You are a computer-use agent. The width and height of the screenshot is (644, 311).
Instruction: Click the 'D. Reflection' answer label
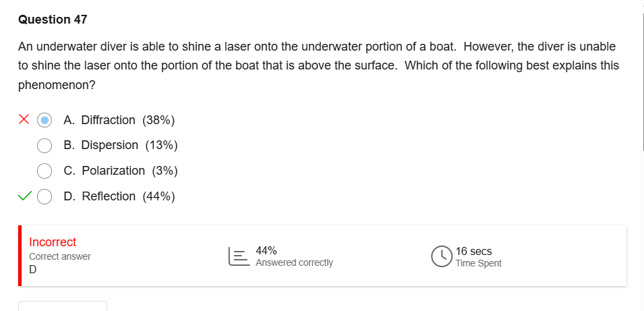99,196
